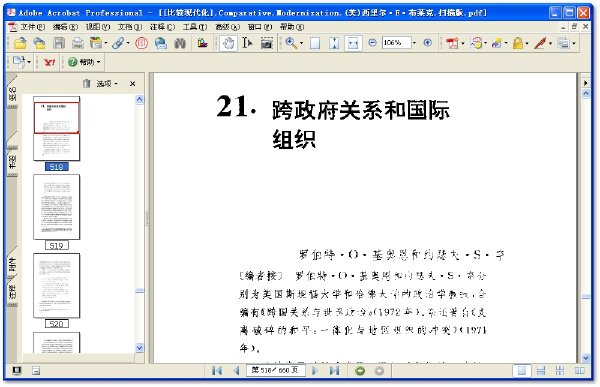Select the Snapshot camera tool
The image size is (600, 387).
click(267, 43)
